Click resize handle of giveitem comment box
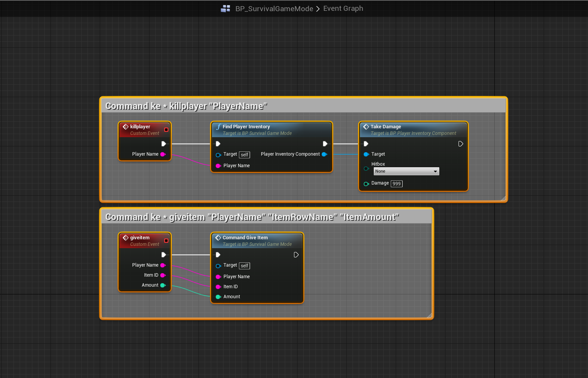Image resolution: width=588 pixels, height=378 pixels. (429, 316)
